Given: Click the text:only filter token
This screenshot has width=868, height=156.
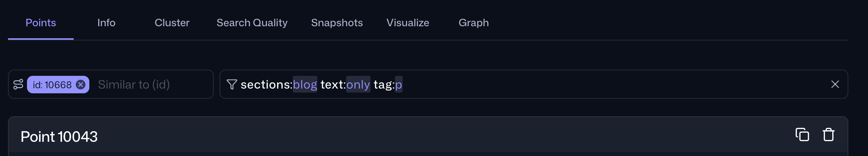Looking at the screenshot, I should pyautogui.click(x=345, y=85).
